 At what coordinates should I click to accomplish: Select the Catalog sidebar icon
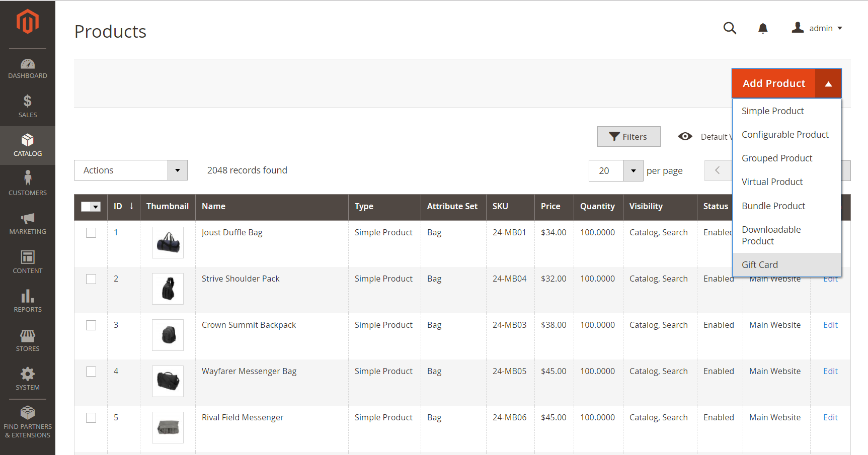pyautogui.click(x=28, y=145)
